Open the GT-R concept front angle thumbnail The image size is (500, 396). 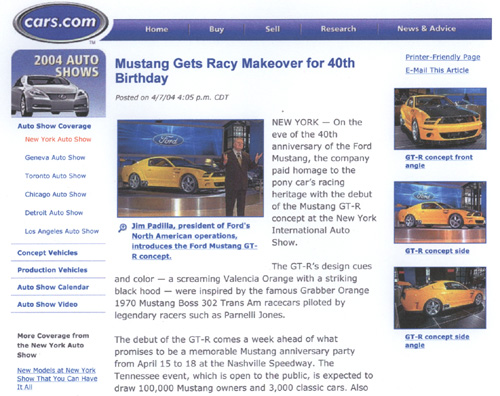440,119
